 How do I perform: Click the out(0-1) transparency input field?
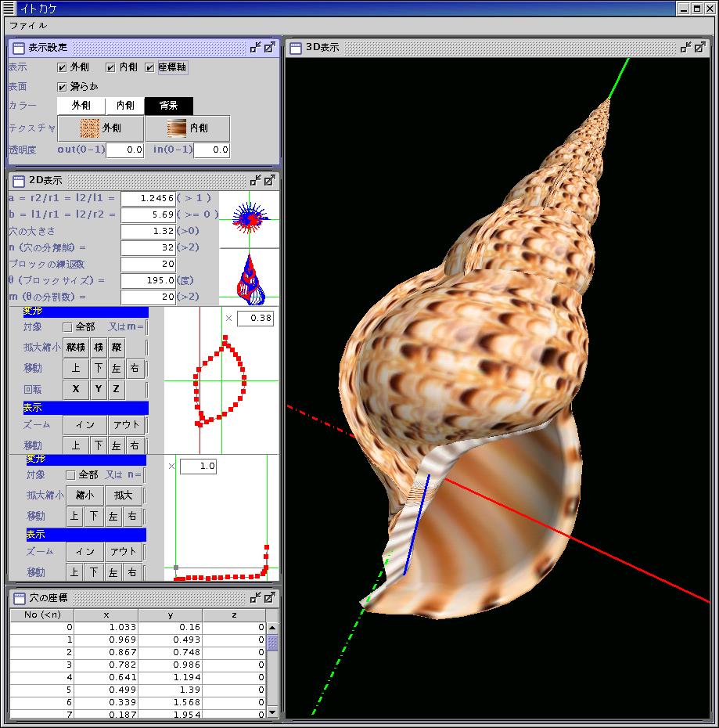[124, 150]
